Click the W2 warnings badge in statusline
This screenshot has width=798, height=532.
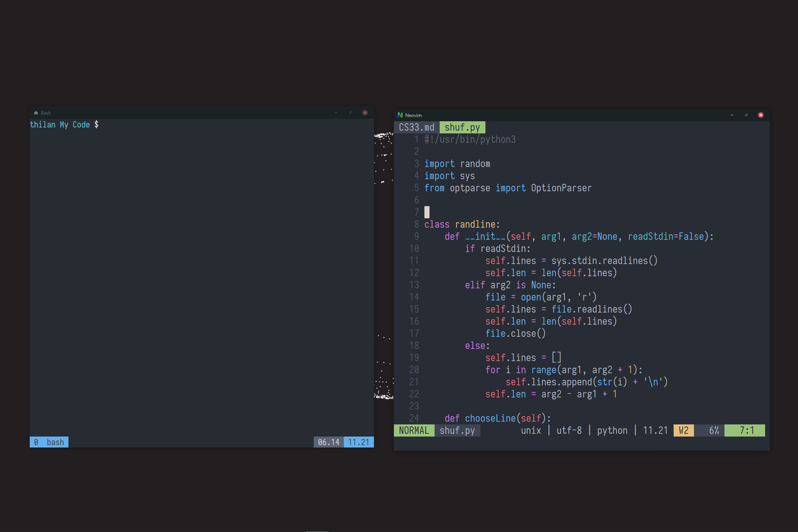click(683, 430)
